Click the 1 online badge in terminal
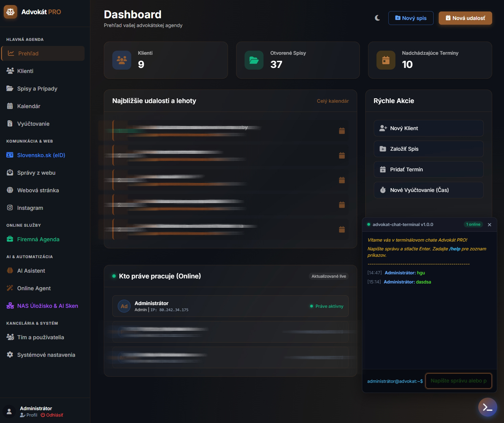This screenshot has width=504, height=423. click(473, 224)
